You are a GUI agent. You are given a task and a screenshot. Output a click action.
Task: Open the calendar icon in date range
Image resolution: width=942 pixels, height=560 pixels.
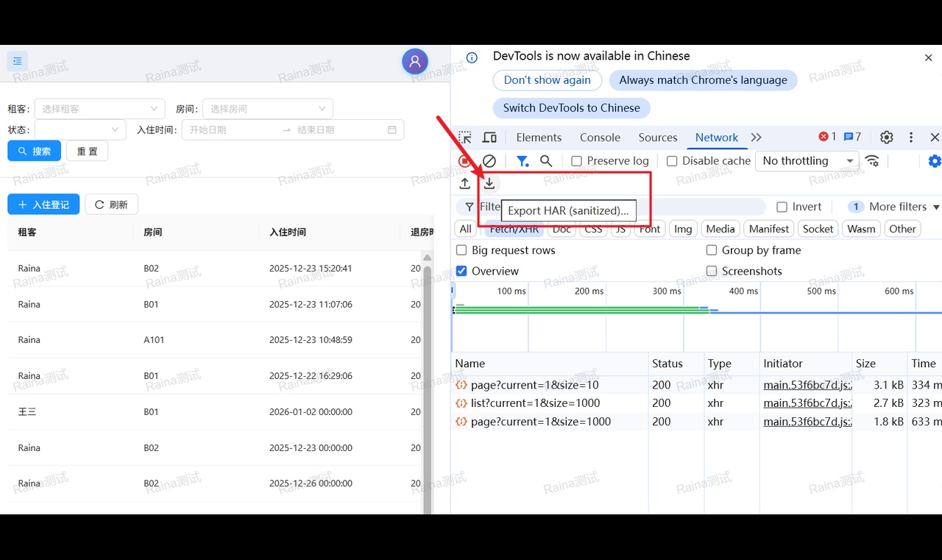[x=392, y=130]
